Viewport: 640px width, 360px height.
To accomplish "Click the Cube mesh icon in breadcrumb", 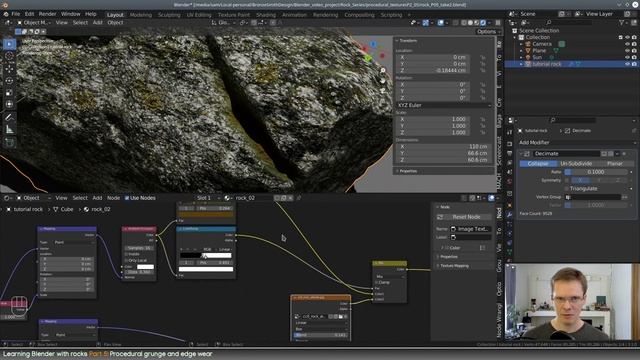I will coord(56,209).
